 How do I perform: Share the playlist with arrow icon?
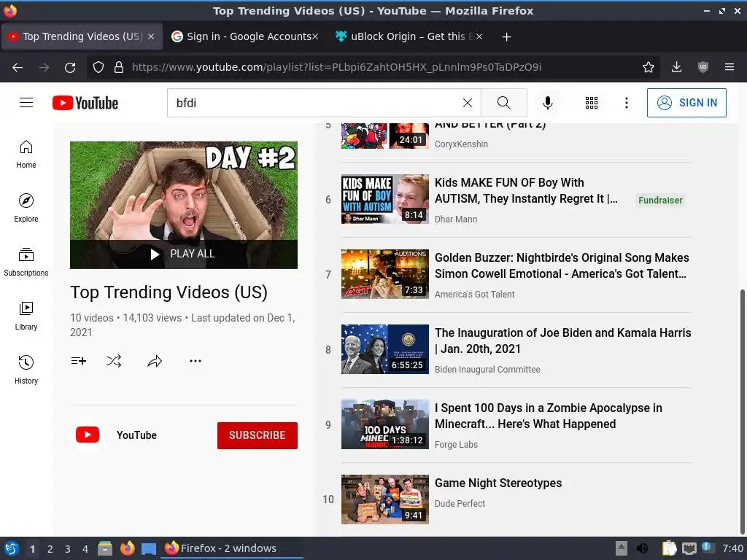click(x=155, y=361)
